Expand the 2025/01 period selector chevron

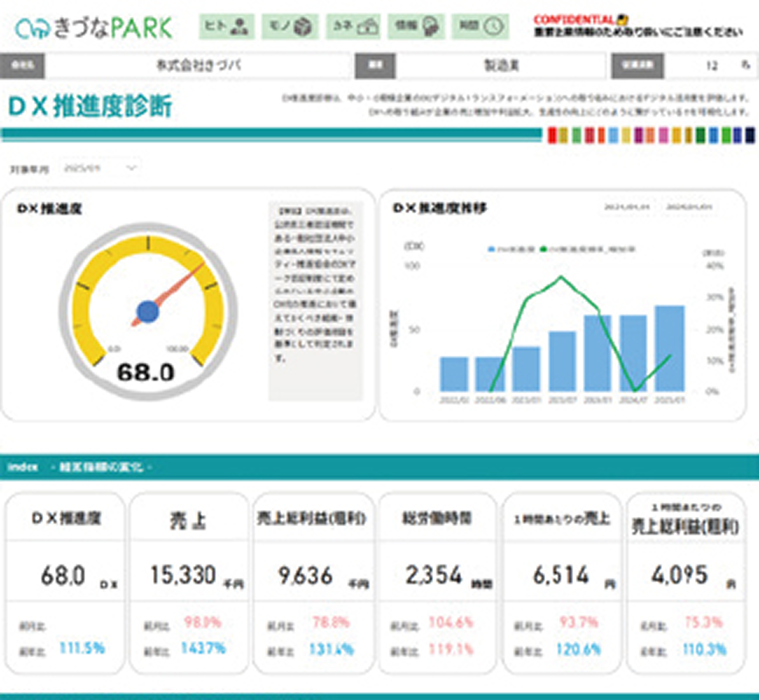click(130, 166)
